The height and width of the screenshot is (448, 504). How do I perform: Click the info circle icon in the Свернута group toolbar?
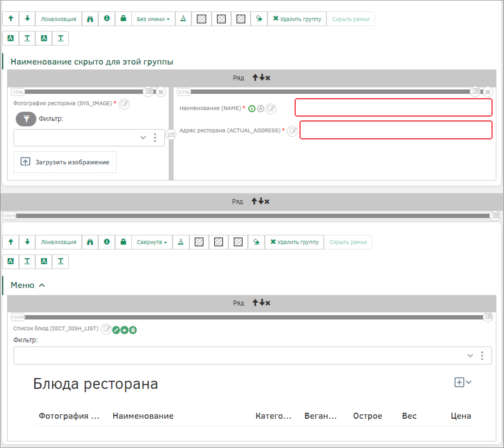107,242
